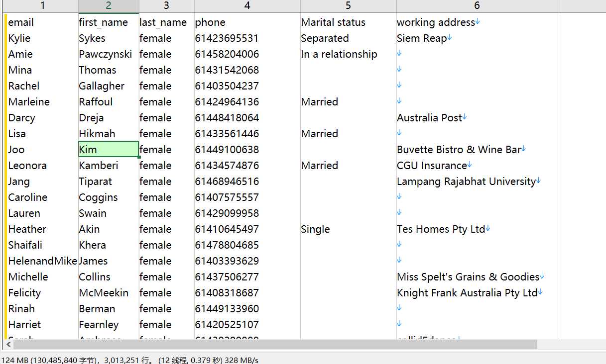Select the cell containing 'Thomas'
606x364 pixels.
click(x=109, y=70)
